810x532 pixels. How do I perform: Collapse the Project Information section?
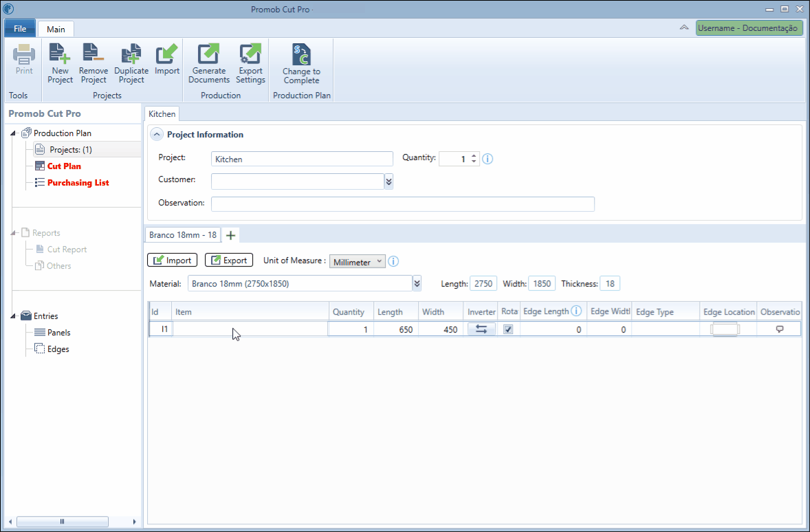pos(157,134)
